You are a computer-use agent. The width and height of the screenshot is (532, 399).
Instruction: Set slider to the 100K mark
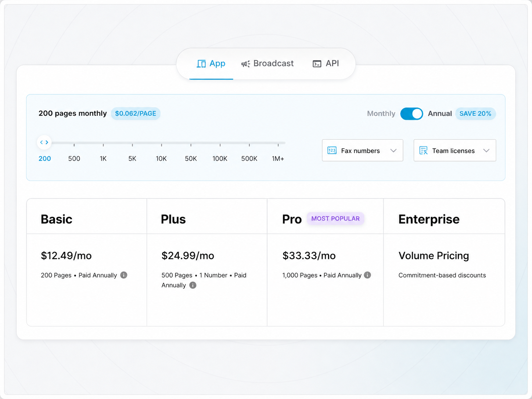point(220,158)
